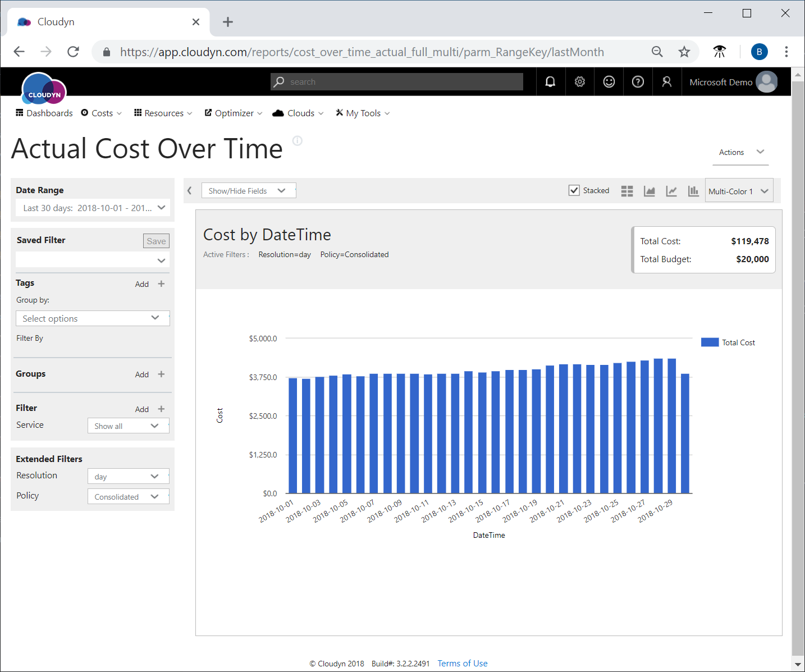Toggle the Stacked checkbox
This screenshot has width=805, height=672.
[574, 190]
